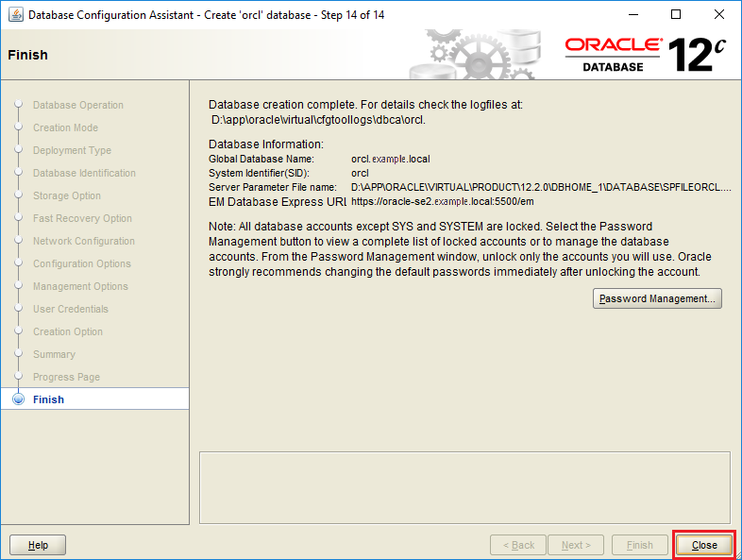Click the EM Database Express URL value
742x560 pixels.
(x=443, y=202)
